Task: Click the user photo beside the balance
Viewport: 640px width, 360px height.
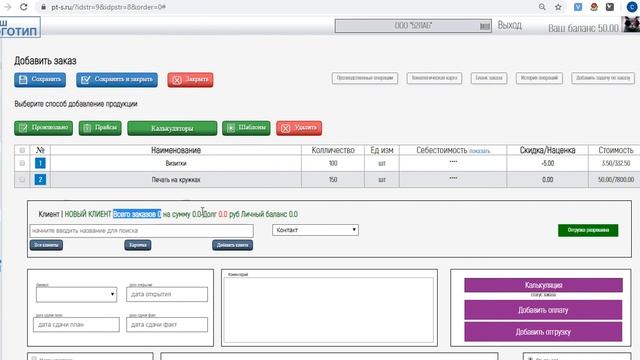Action: (631, 24)
